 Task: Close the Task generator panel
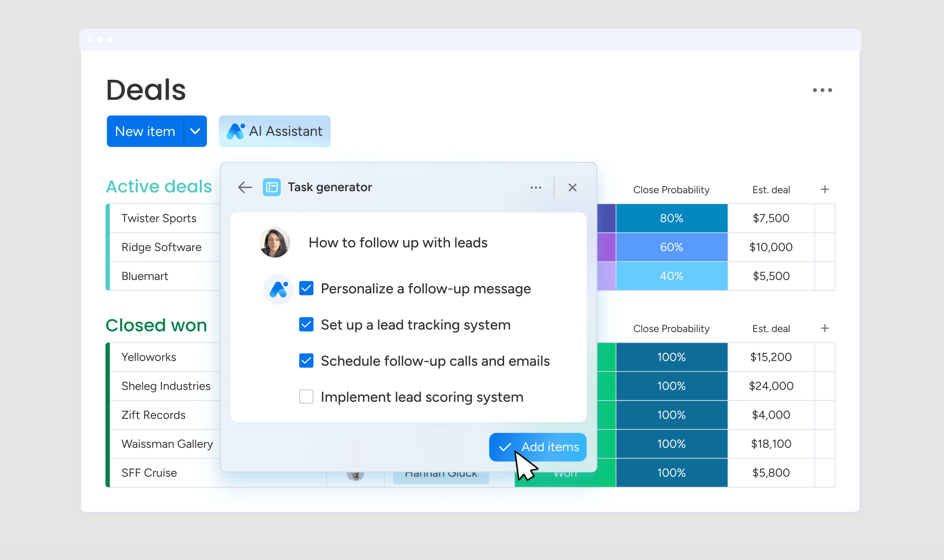click(573, 187)
